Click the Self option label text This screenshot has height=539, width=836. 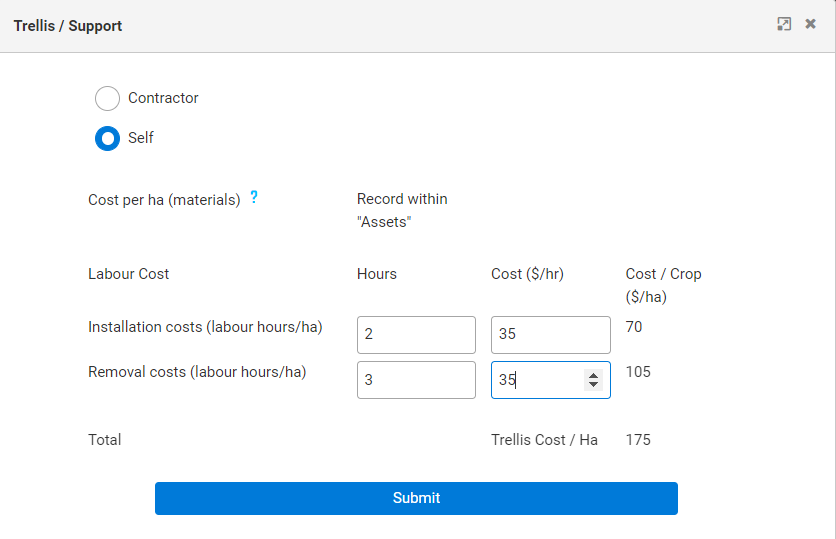pyautogui.click(x=141, y=138)
